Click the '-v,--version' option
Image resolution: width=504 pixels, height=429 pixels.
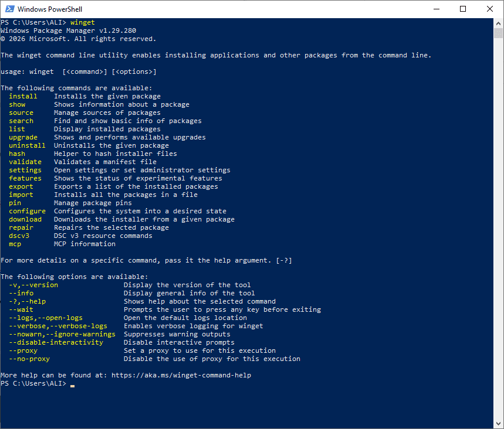click(x=33, y=285)
